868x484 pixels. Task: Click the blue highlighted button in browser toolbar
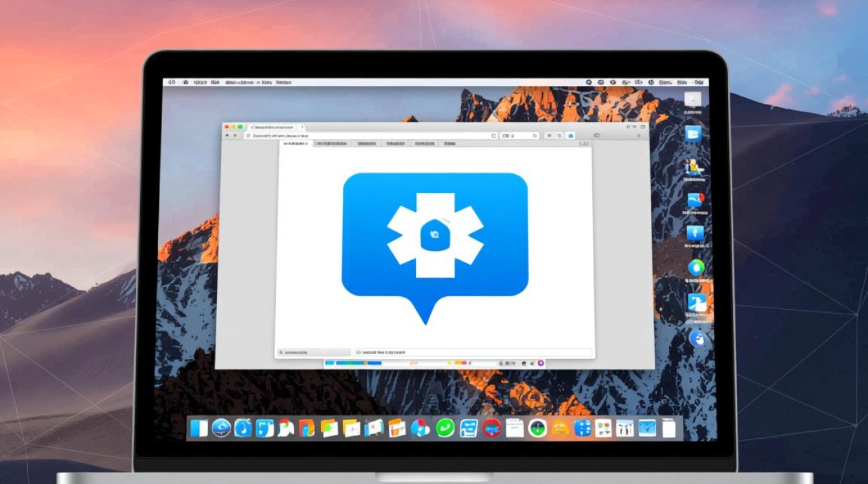point(570,136)
